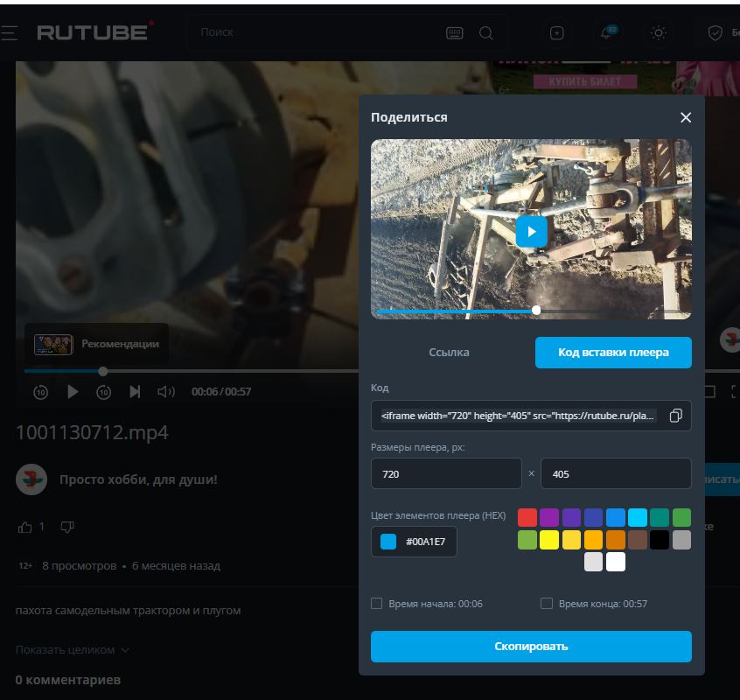This screenshot has height=700, width=740.
Task: Dislike the video with thumbs down
Action: point(67,527)
